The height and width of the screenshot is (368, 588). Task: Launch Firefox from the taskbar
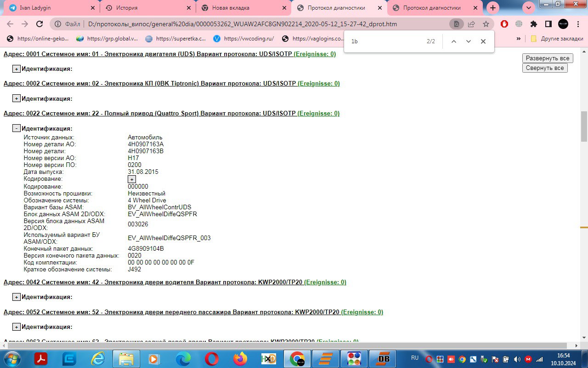(240, 358)
